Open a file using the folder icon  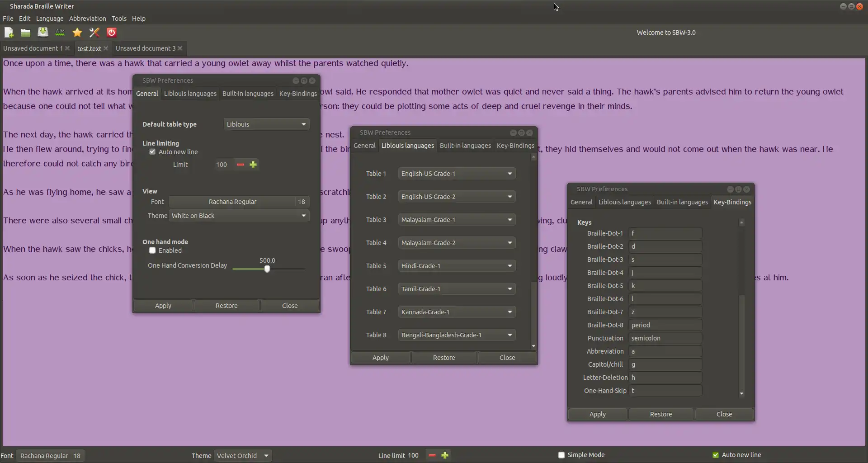click(x=26, y=33)
